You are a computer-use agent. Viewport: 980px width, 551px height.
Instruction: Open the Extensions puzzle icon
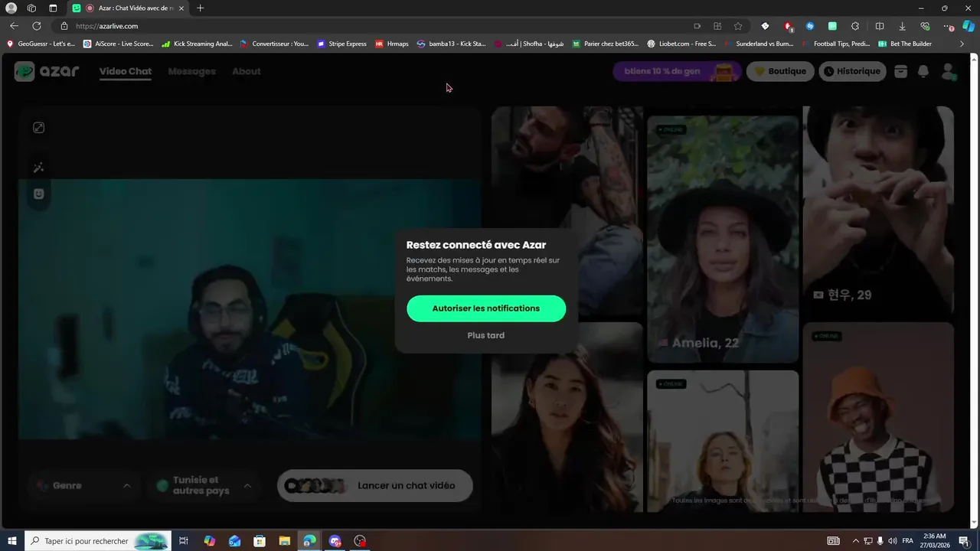click(855, 26)
